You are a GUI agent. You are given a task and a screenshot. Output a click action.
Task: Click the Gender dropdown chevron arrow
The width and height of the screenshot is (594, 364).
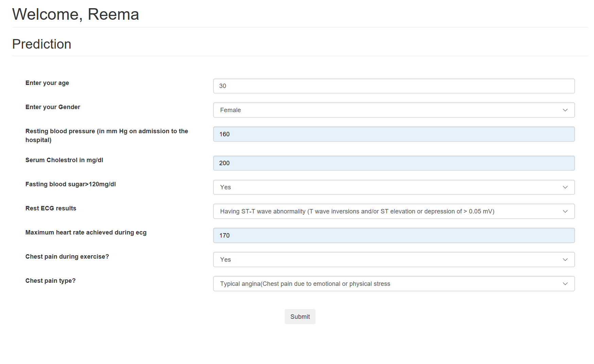tap(565, 110)
